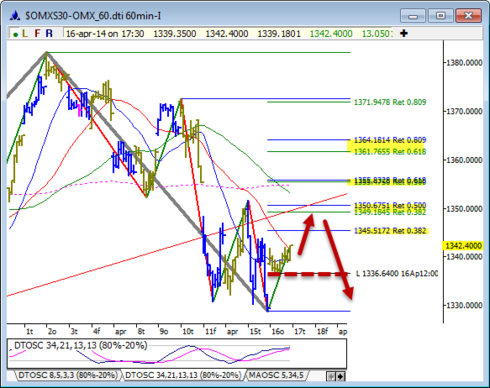Click the chart window application icon
490x388 pixels.
tap(15, 16)
